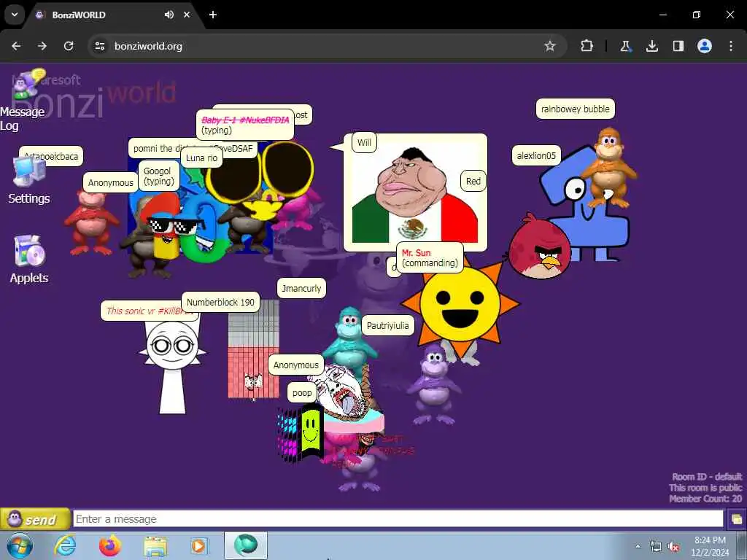Screen dimensions: 747x560
Task: Open the browser profile avatar
Action: [x=705, y=46]
